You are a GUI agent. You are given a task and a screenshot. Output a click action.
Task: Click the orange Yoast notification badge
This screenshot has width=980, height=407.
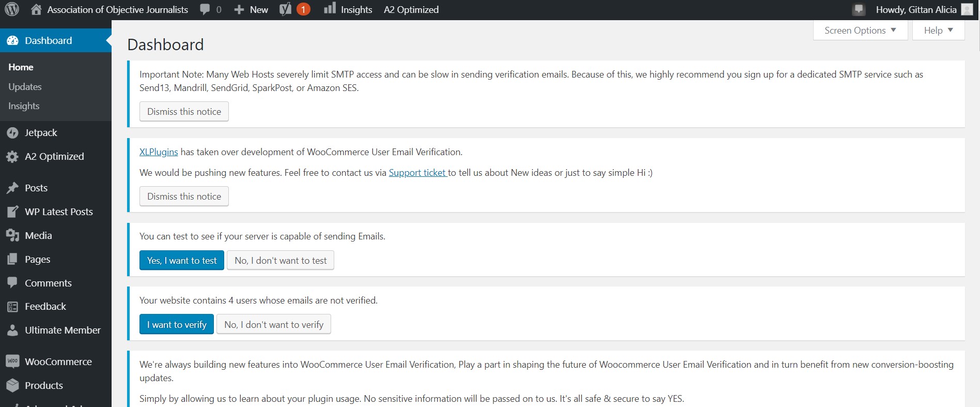(x=303, y=9)
